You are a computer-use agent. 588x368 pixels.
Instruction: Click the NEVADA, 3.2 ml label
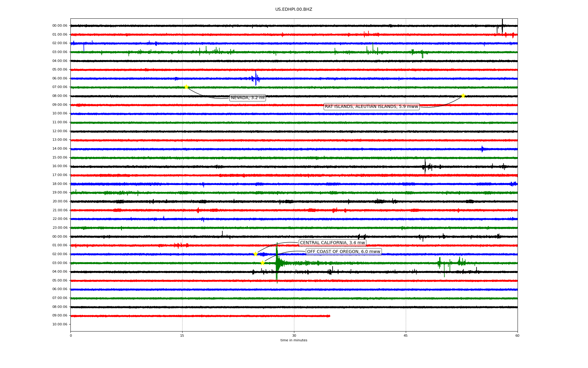[247, 98]
